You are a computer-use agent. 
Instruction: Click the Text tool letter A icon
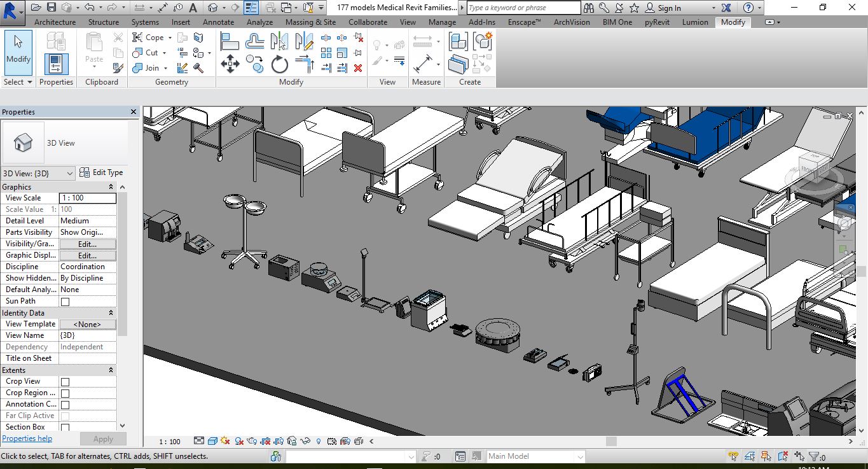pyautogui.click(x=193, y=8)
